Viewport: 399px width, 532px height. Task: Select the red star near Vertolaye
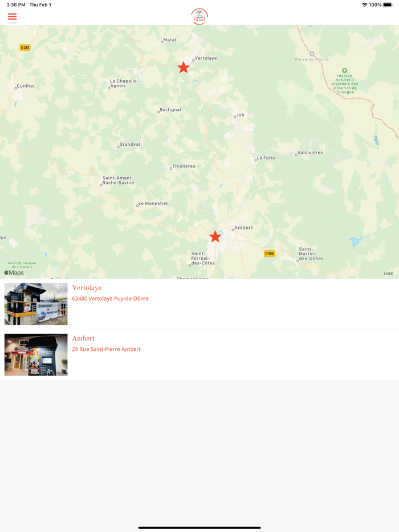(184, 67)
